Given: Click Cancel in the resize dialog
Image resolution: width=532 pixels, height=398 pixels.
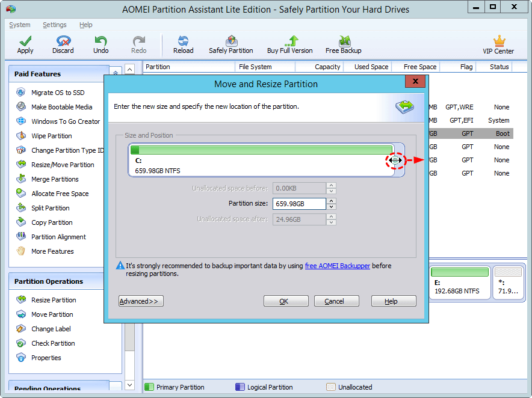Looking at the screenshot, I should pos(336,301).
